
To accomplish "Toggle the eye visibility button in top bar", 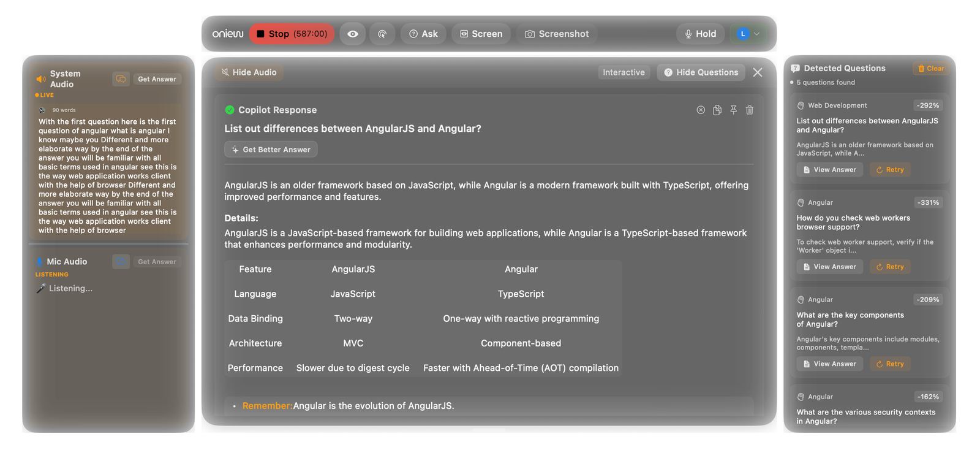I will click(x=353, y=34).
